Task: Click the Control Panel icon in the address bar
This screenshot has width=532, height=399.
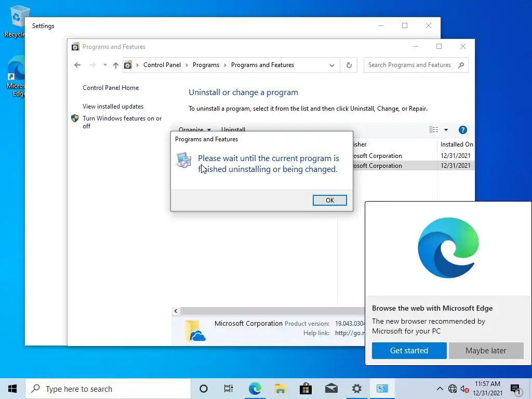Action: coord(128,65)
